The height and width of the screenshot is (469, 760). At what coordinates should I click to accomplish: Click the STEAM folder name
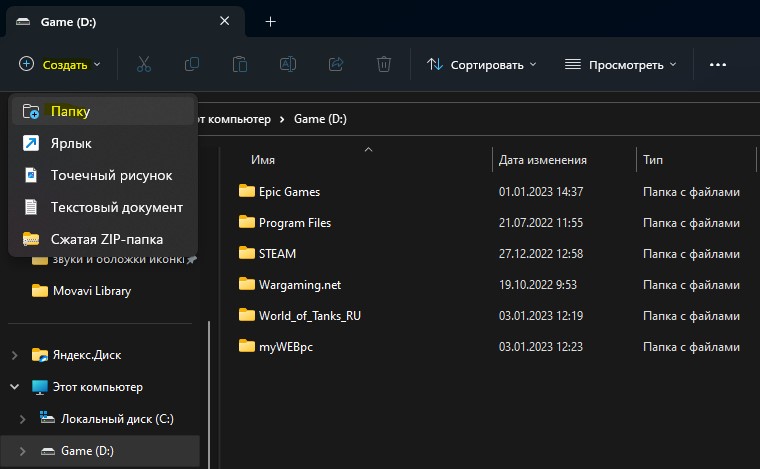tap(277, 254)
